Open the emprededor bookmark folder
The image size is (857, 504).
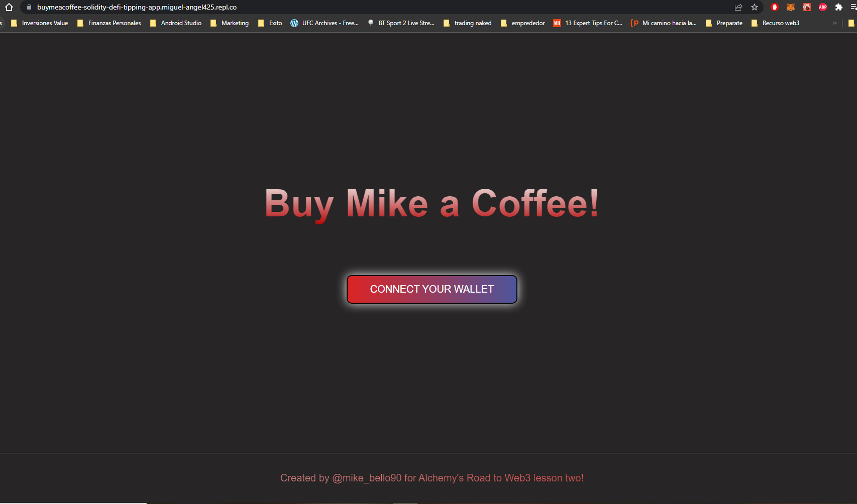pos(523,23)
